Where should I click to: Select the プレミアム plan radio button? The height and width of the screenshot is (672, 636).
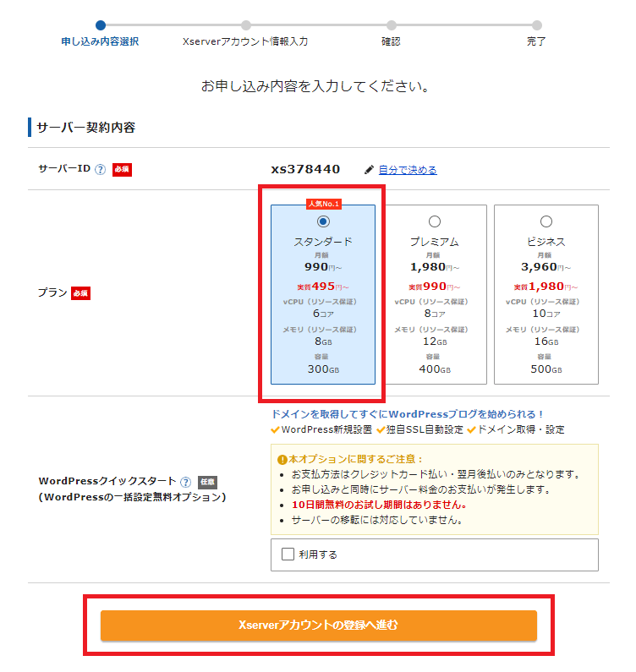tap(435, 221)
